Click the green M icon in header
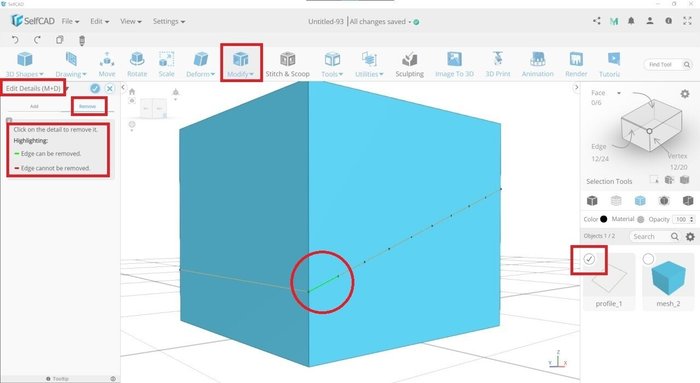 pyautogui.click(x=614, y=21)
